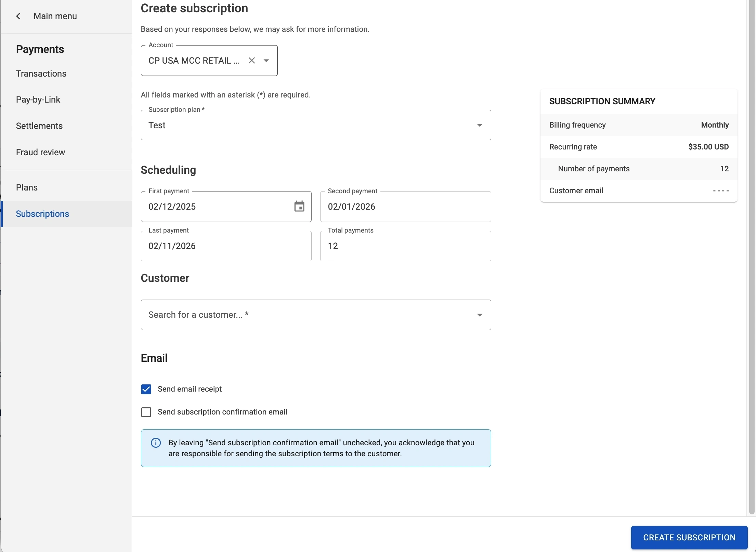
Task: Click the back chevron beside Main menu
Action: [x=18, y=16]
